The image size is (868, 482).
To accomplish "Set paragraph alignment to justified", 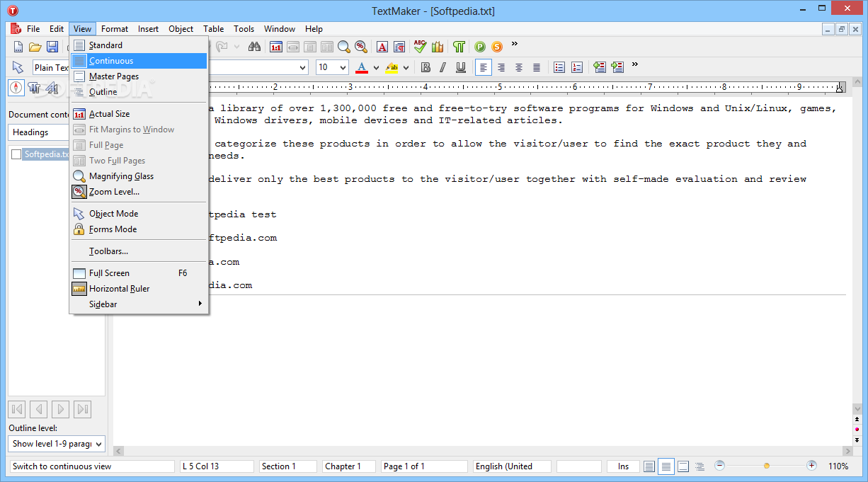I will [537, 67].
